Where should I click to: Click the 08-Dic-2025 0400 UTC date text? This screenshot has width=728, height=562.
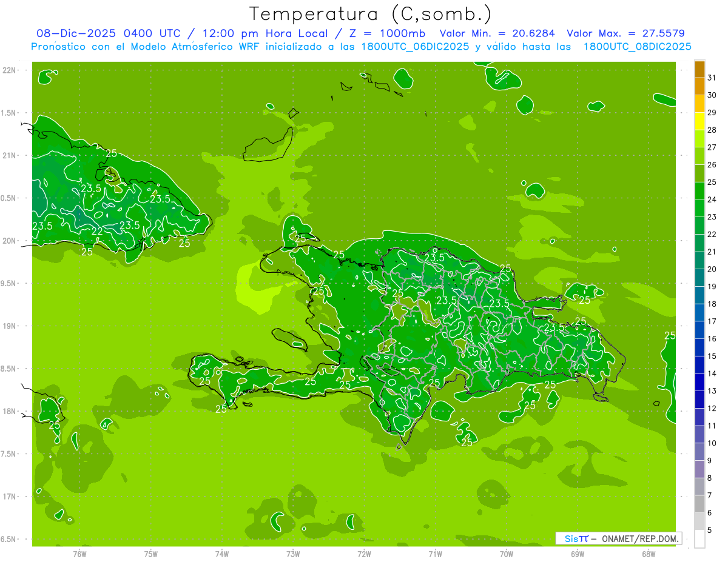(x=112, y=33)
